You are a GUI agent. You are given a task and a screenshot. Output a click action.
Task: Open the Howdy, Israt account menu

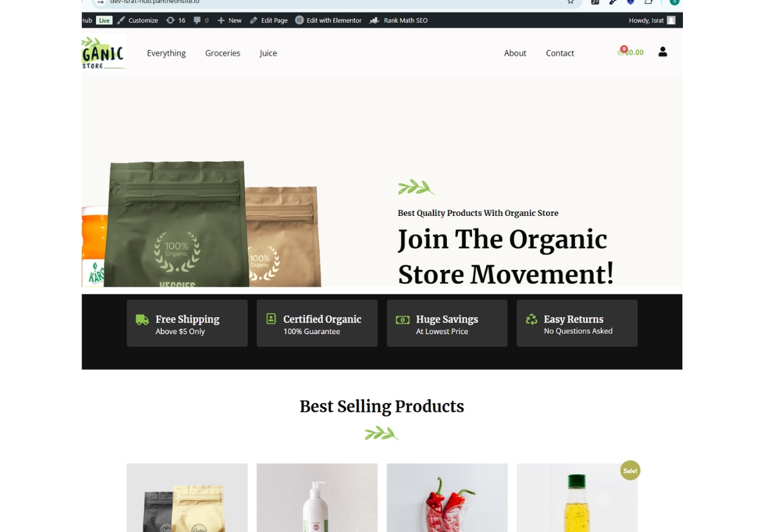652,21
